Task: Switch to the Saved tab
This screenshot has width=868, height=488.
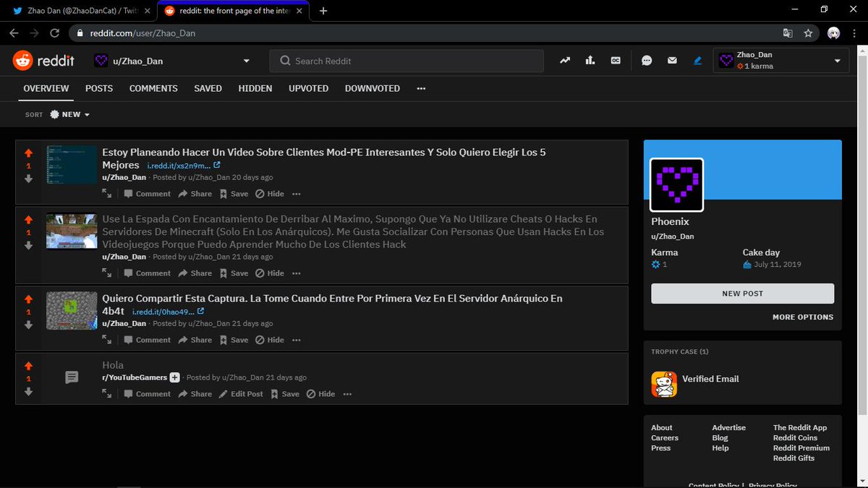Action: click(208, 88)
